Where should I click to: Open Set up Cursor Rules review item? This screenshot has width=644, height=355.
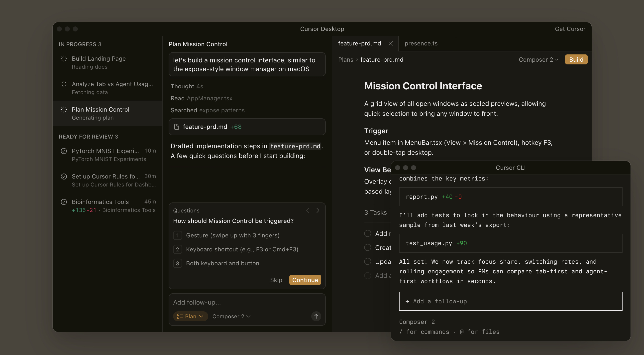tap(108, 180)
